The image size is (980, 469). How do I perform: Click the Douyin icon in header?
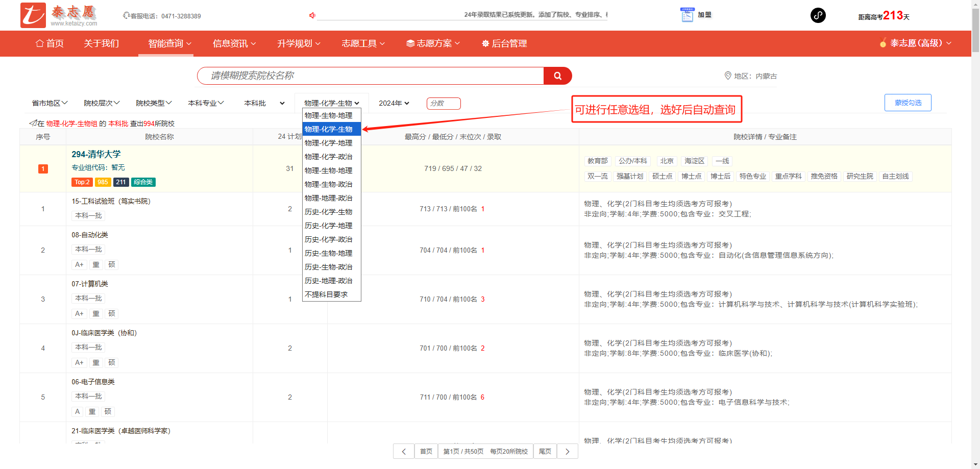(x=818, y=15)
